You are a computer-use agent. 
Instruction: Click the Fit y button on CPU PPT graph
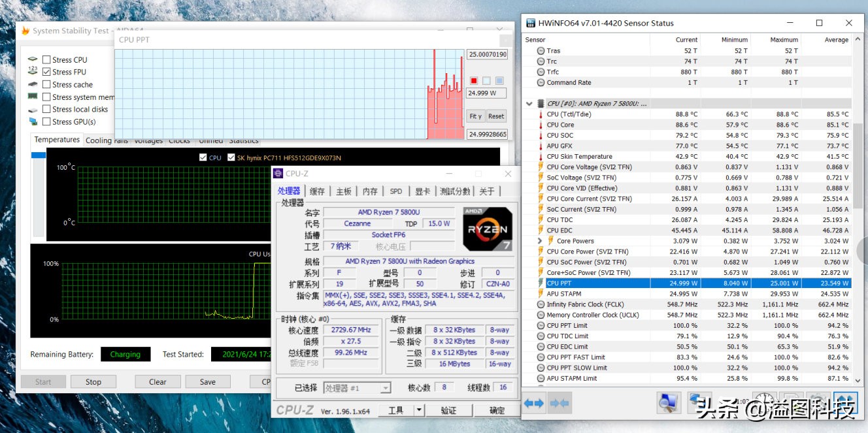pos(476,116)
